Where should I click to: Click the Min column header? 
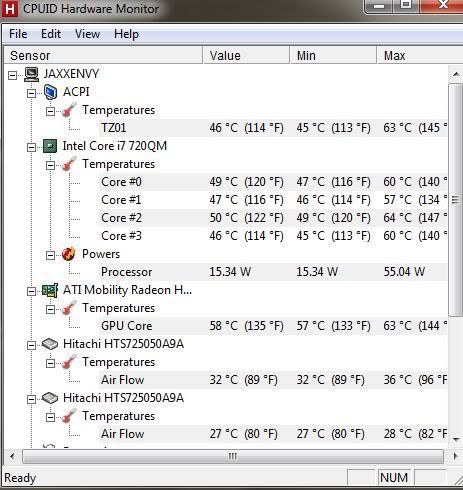(333, 55)
